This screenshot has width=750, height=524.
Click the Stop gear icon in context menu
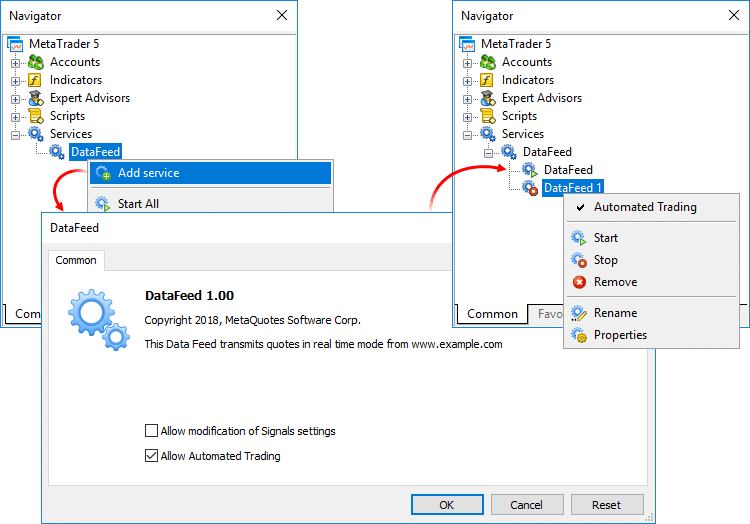(x=579, y=260)
